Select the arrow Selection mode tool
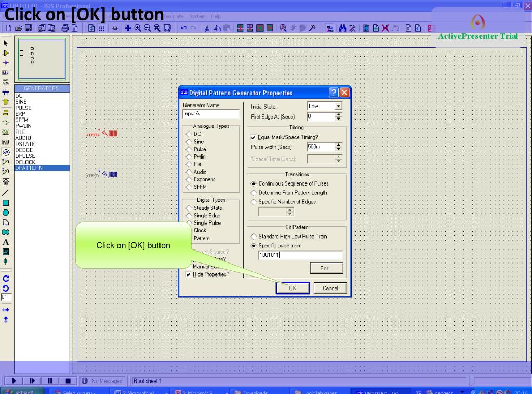This screenshot has height=394, width=532. [6, 43]
